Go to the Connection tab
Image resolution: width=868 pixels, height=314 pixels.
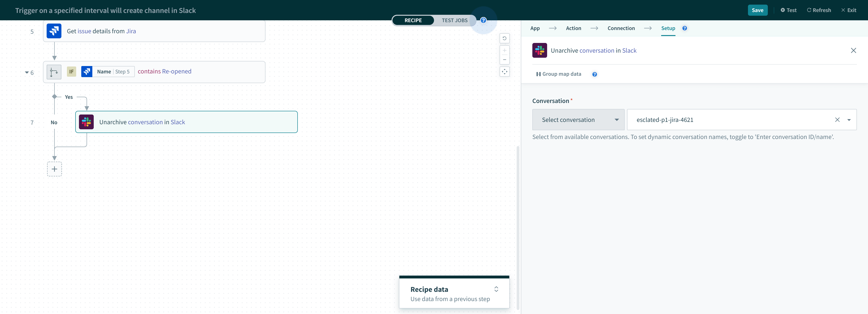(x=621, y=28)
